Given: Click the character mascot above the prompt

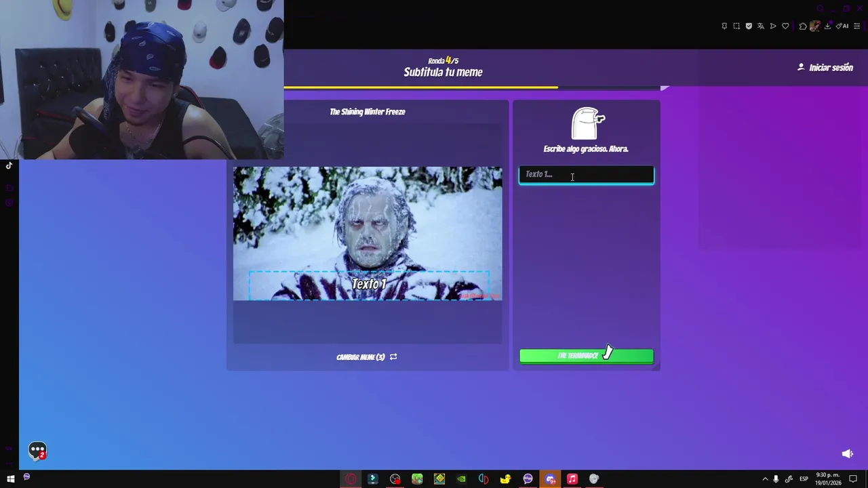Looking at the screenshot, I should (x=588, y=123).
